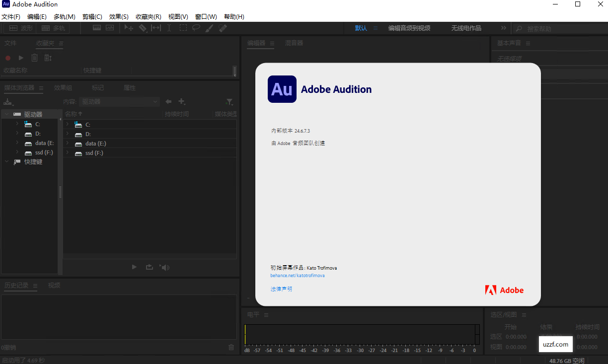The width and height of the screenshot is (608, 364).
Task: Click the 效果组 panel tab
Action: coord(63,87)
